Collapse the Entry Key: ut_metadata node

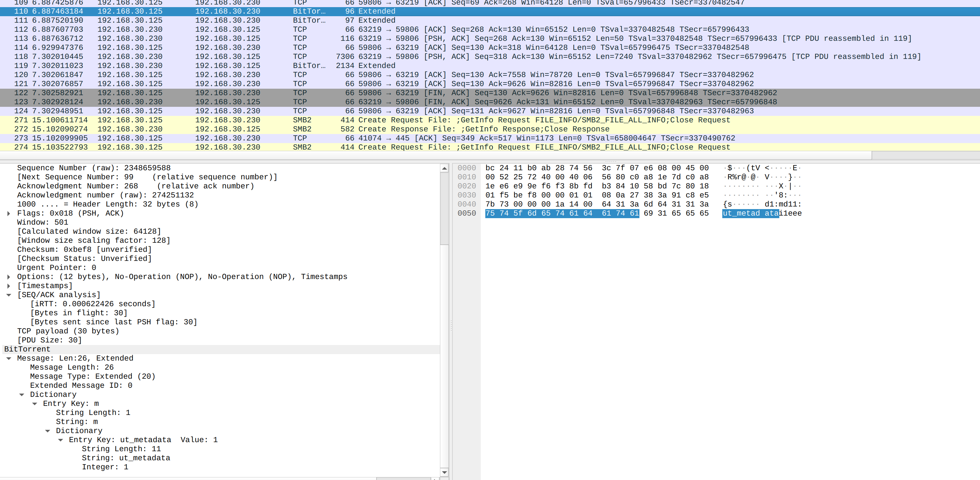point(61,440)
